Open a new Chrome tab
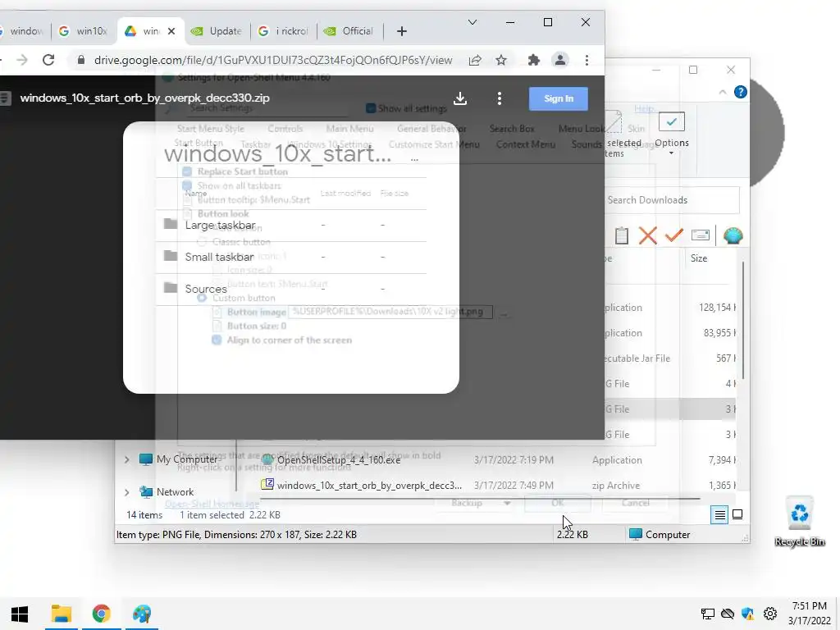Viewport: 840px width, 630px height. pyautogui.click(x=402, y=31)
